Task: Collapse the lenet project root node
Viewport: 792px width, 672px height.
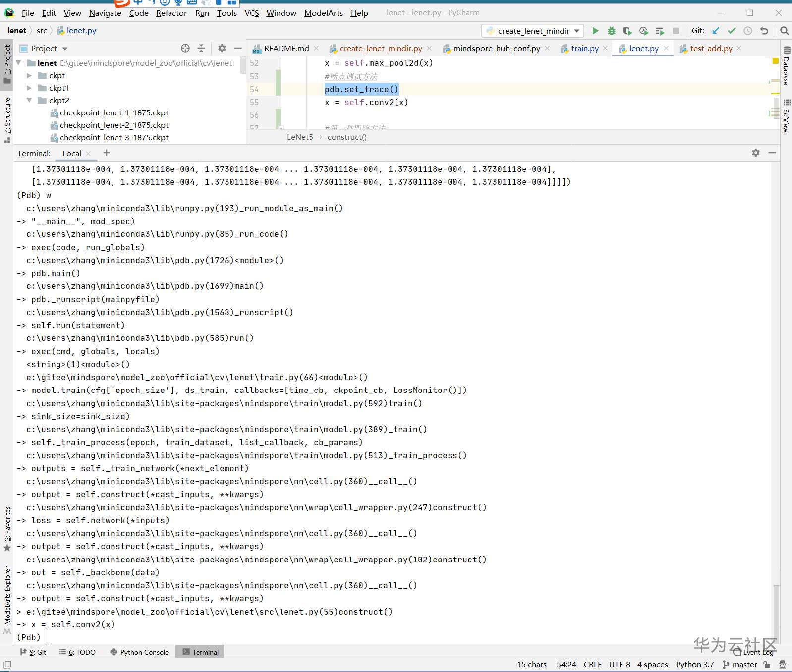Action: (19, 63)
